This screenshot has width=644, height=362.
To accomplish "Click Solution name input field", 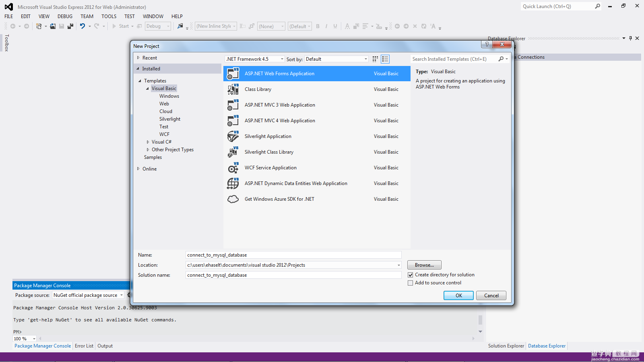I will tap(294, 275).
